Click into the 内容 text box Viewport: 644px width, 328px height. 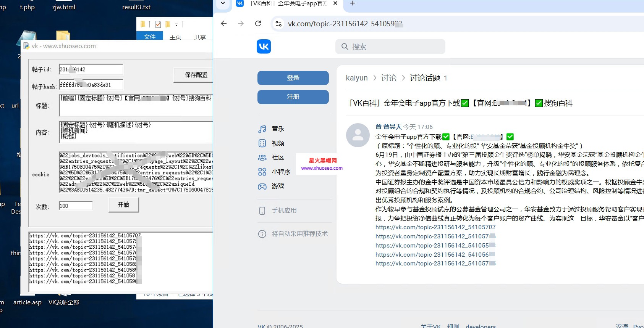coord(136,132)
